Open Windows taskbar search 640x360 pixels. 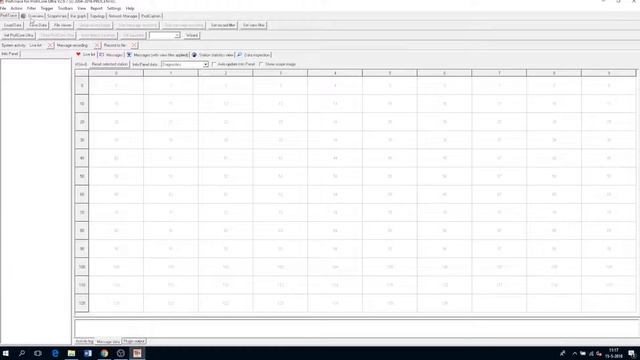(22, 353)
